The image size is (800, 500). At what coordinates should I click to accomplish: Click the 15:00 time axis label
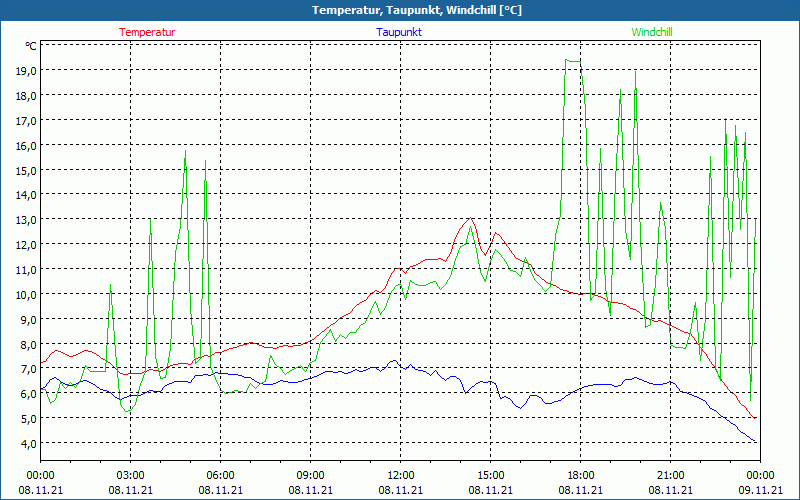[490, 476]
